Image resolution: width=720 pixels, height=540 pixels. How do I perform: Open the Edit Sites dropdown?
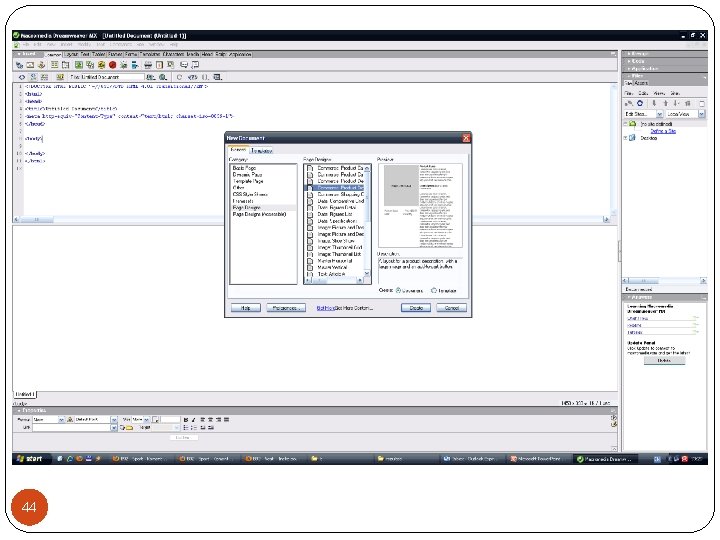pyautogui.click(x=659, y=114)
